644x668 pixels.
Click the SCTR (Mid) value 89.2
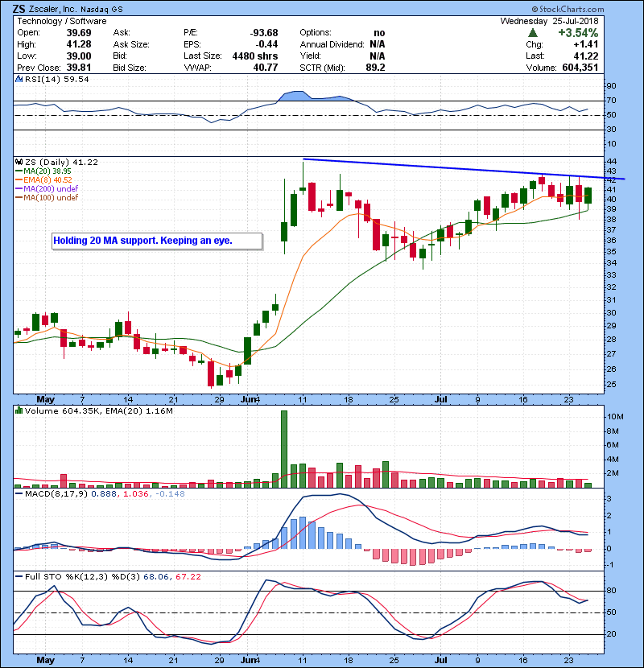(375, 68)
